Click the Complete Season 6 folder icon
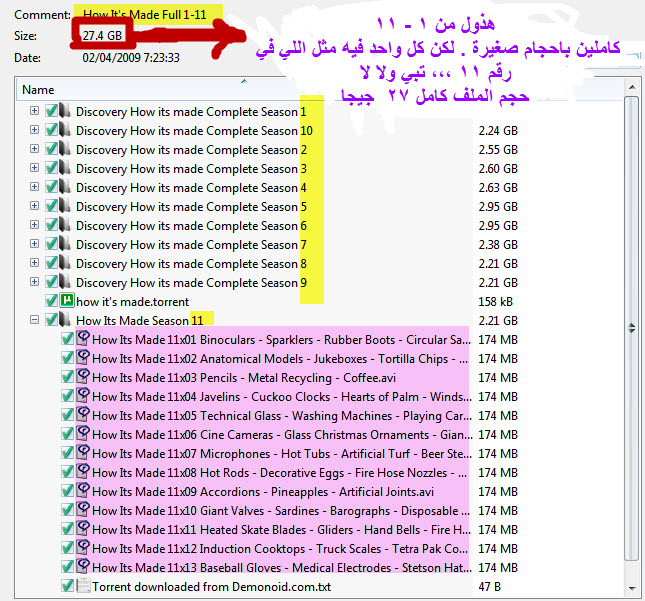 65,225
